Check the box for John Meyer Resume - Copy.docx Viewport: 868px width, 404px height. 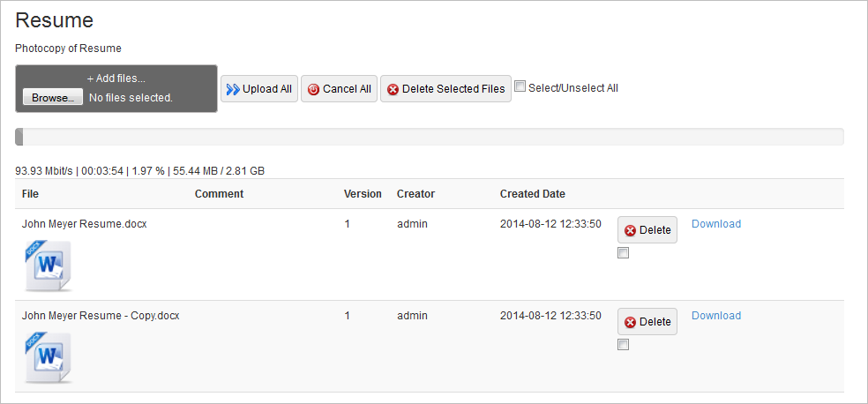click(x=624, y=345)
